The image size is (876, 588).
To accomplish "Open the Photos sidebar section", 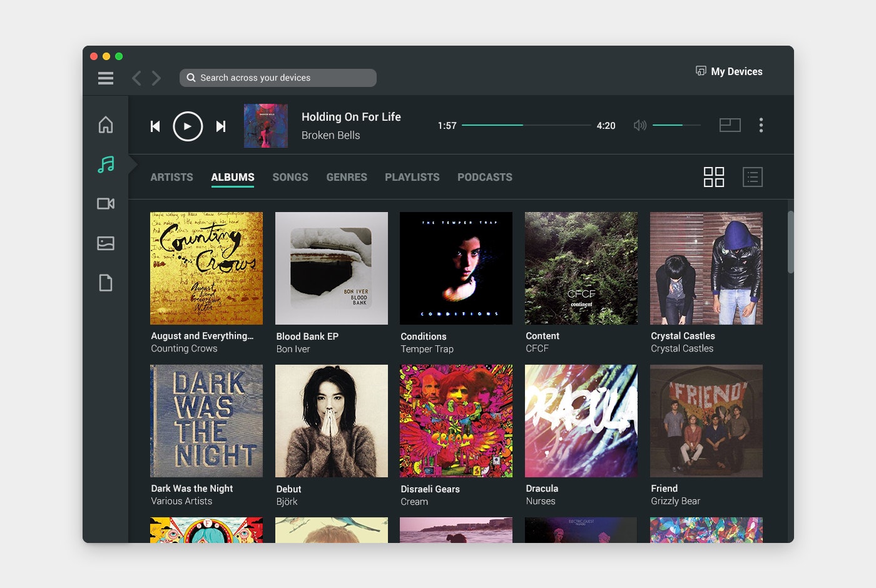I will point(106,243).
